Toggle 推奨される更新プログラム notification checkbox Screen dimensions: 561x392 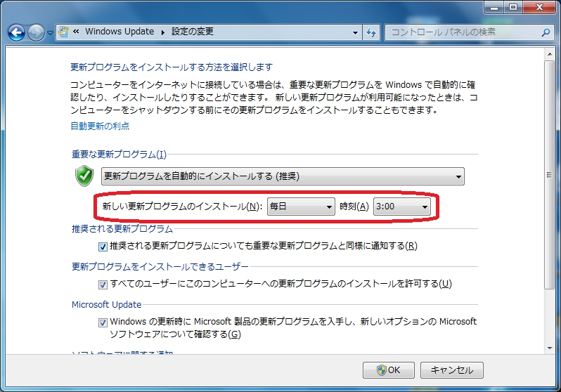click(103, 247)
